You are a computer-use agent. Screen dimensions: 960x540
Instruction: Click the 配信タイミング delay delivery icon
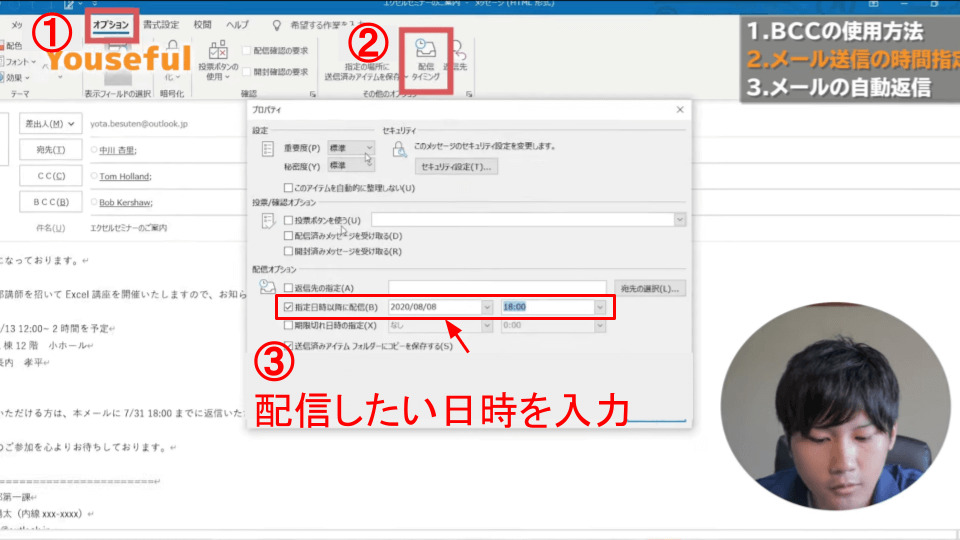(426, 61)
